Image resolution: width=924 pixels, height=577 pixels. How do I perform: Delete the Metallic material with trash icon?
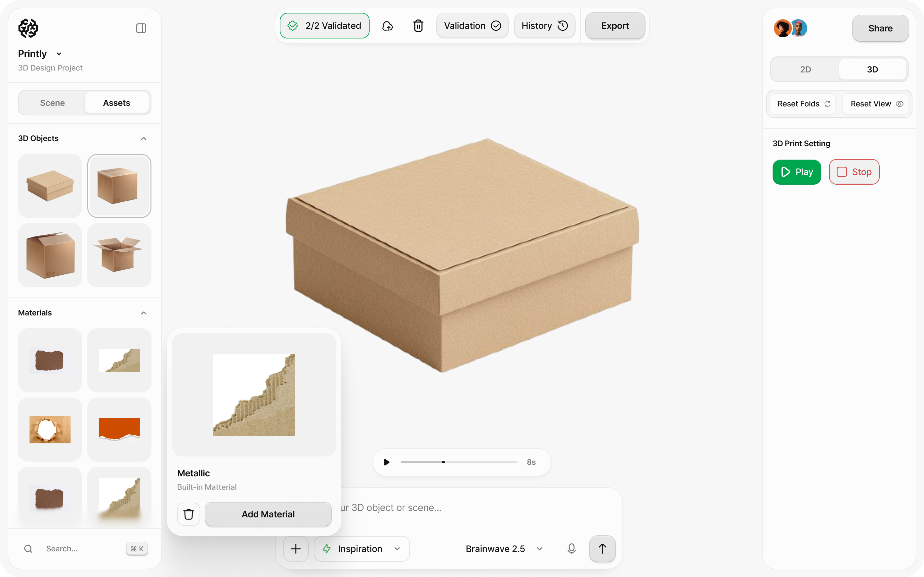pyautogui.click(x=189, y=514)
